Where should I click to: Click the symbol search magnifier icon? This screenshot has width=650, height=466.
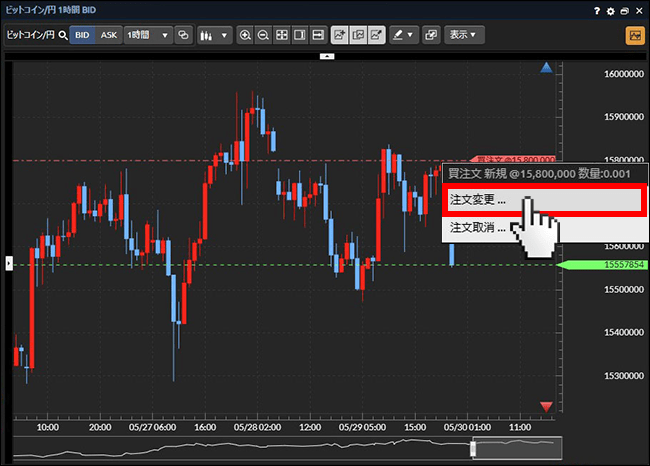click(x=62, y=35)
